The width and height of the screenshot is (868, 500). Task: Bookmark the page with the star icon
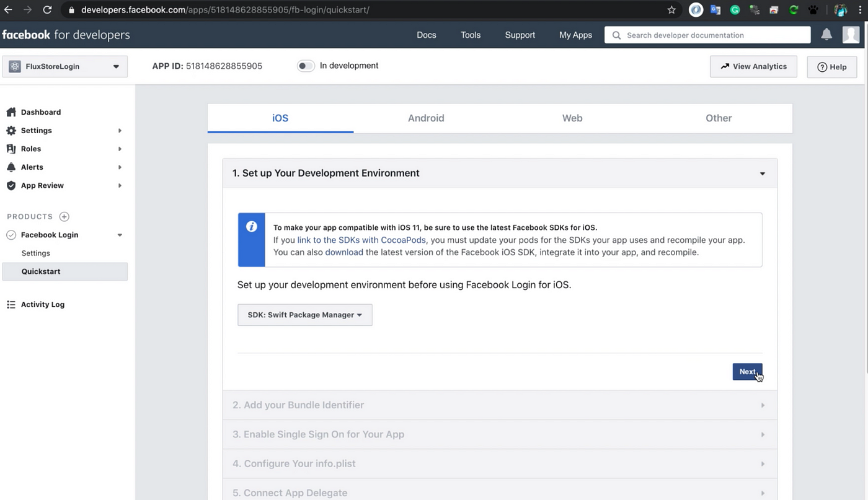click(671, 10)
